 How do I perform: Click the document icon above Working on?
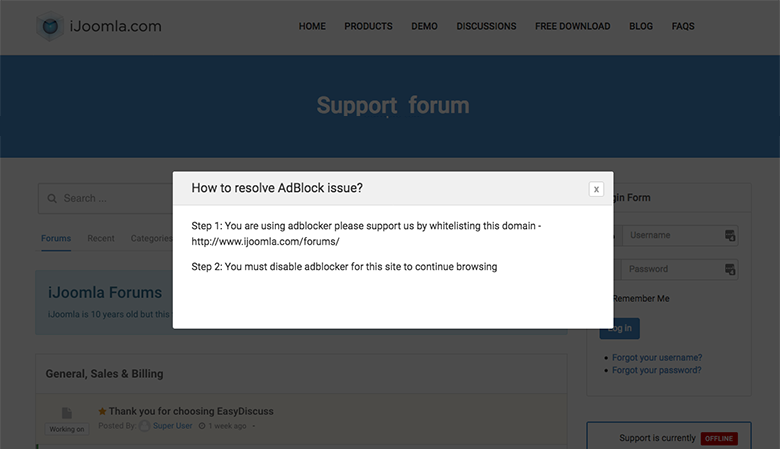pyautogui.click(x=67, y=413)
